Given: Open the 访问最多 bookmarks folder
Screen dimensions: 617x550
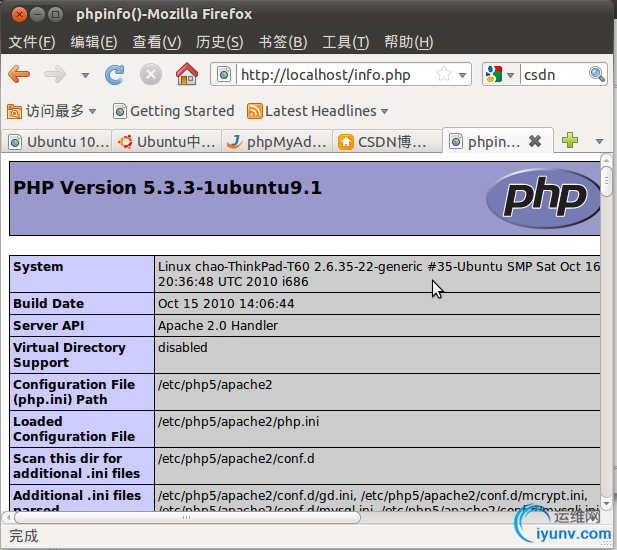Looking at the screenshot, I should click(x=52, y=111).
